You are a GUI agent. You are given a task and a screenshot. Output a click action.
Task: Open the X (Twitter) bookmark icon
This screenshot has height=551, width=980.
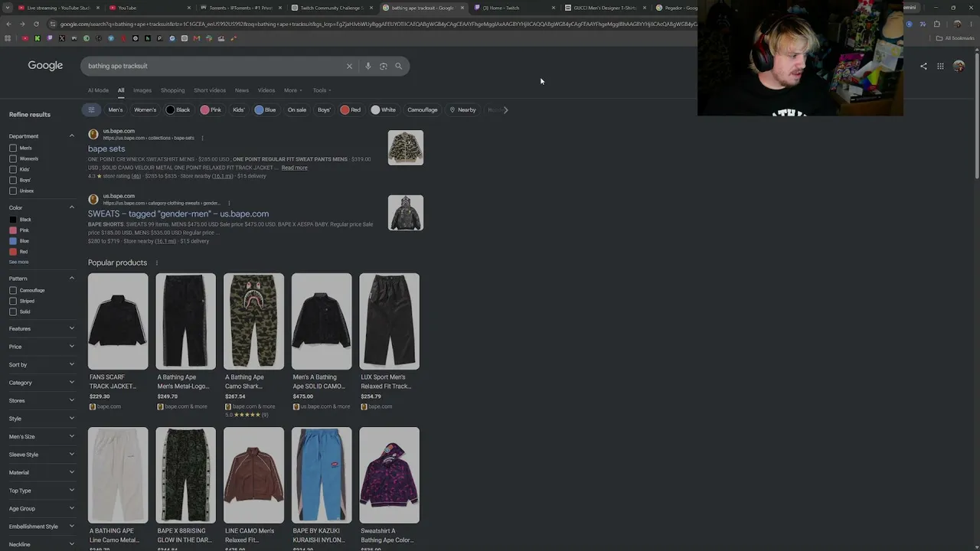point(62,38)
